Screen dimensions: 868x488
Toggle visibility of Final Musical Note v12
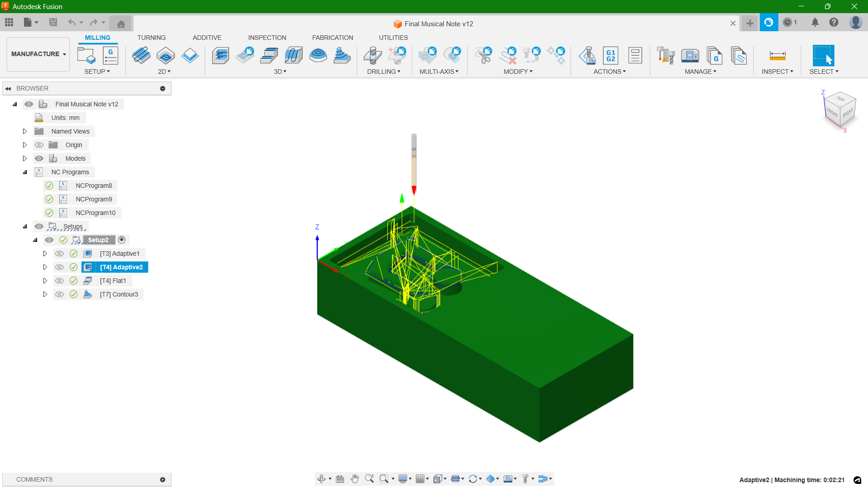(29, 104)
